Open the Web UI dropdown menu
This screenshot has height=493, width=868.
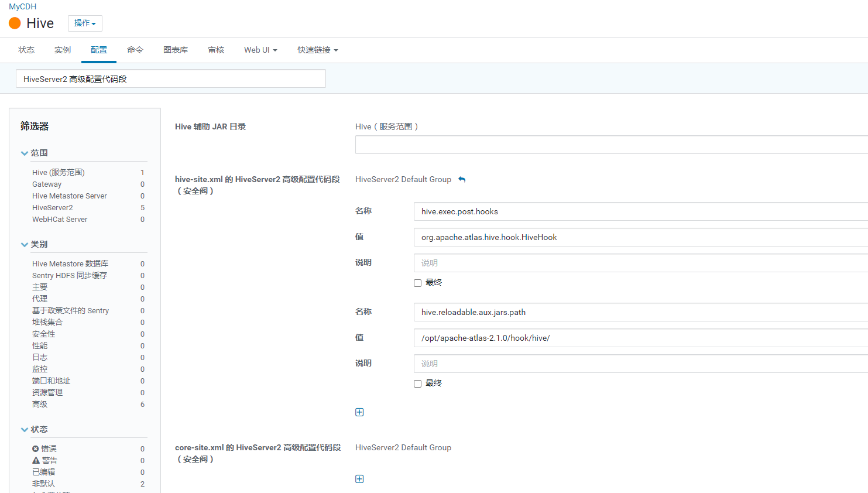260,50
